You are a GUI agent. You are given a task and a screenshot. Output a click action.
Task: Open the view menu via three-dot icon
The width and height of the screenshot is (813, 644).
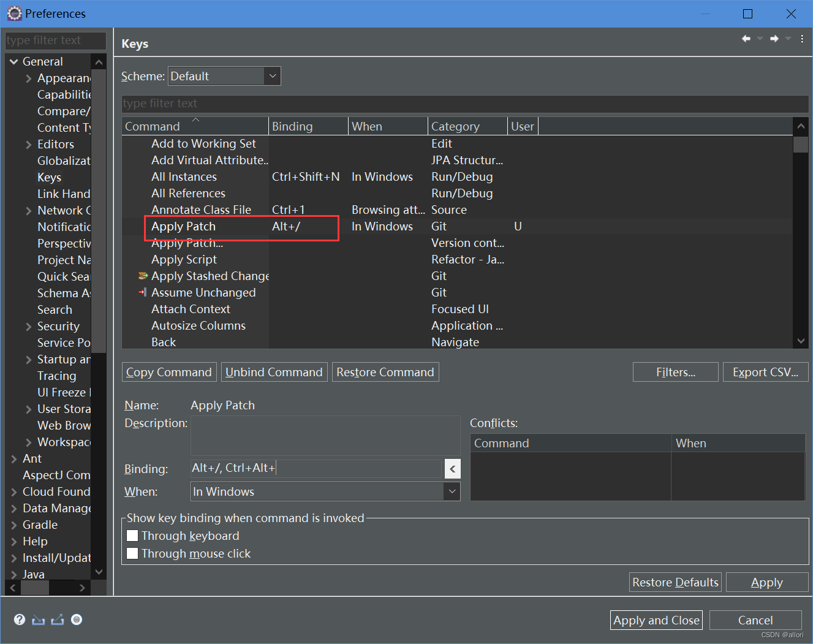(801, 38)
